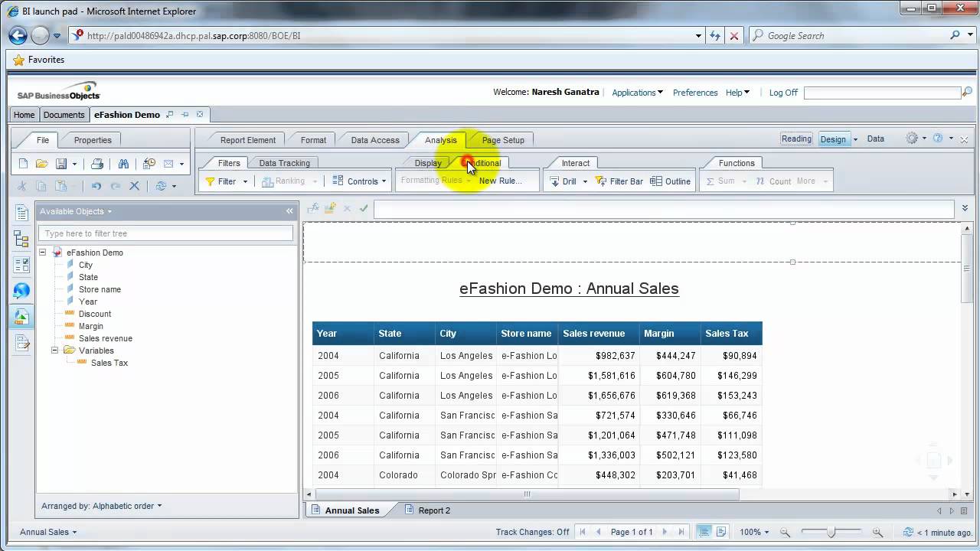Click the validate formula checkmark icon
The width and height of the screenshot is (980, 551).
click(x=364, y=208)
